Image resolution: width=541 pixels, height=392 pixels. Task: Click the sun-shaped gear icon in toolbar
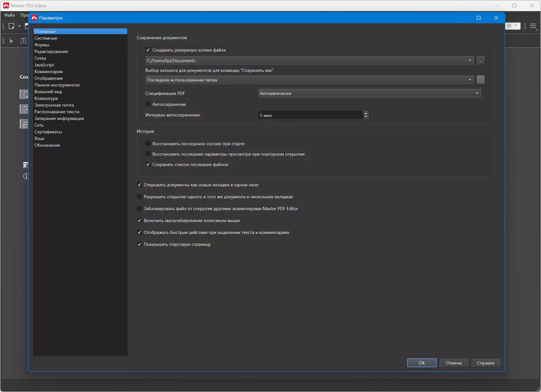tap(509, 26)
